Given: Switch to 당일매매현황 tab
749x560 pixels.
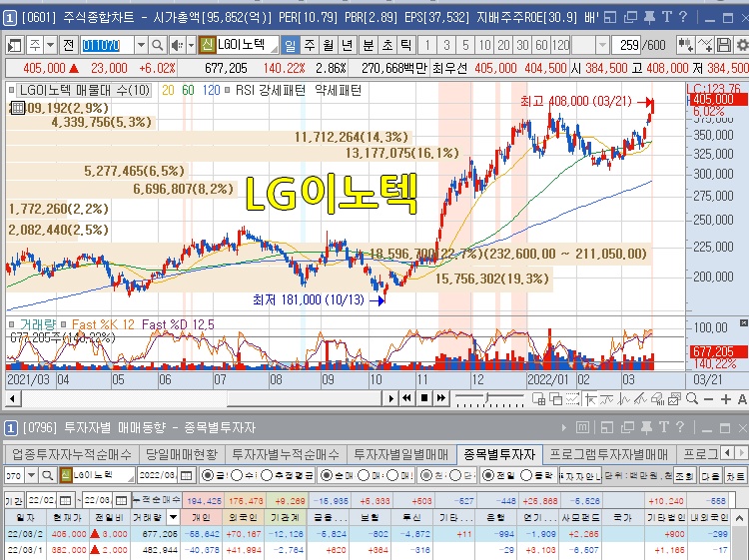Looking at the screenshot, I should [x=182, y=454].
